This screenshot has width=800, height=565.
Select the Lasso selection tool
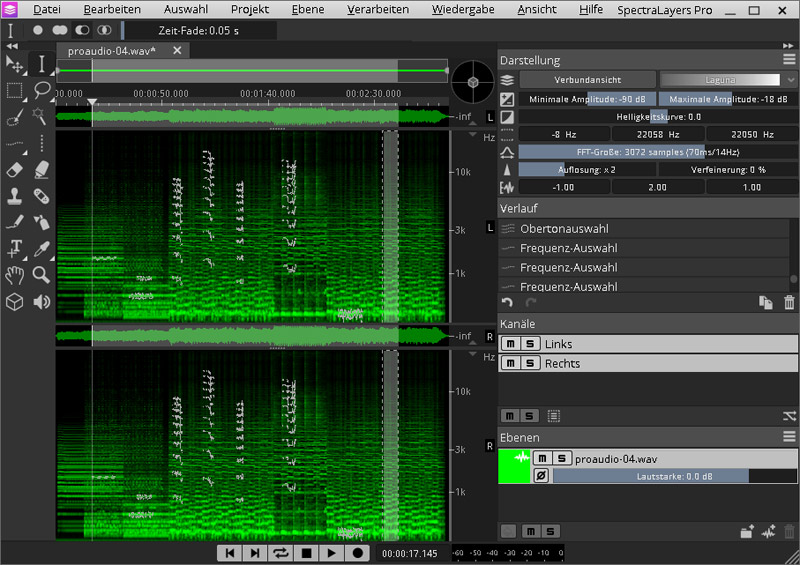click(41, 91)
